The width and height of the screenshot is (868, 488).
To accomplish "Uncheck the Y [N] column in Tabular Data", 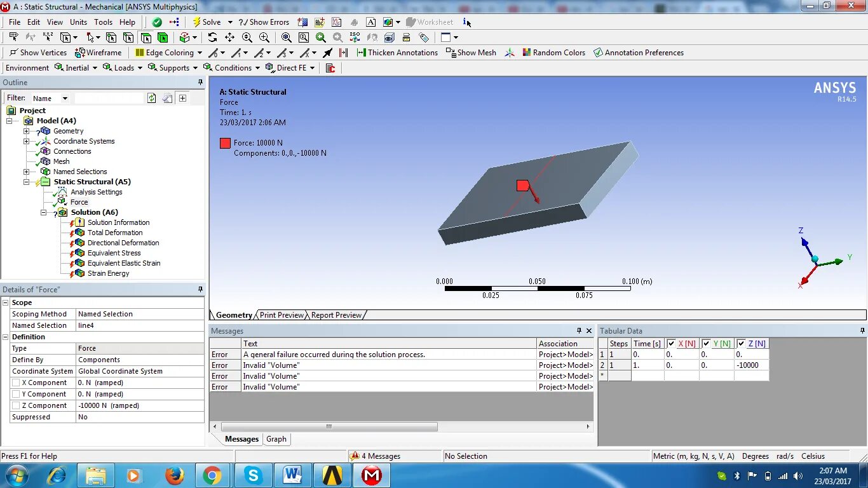I will 706,343.
